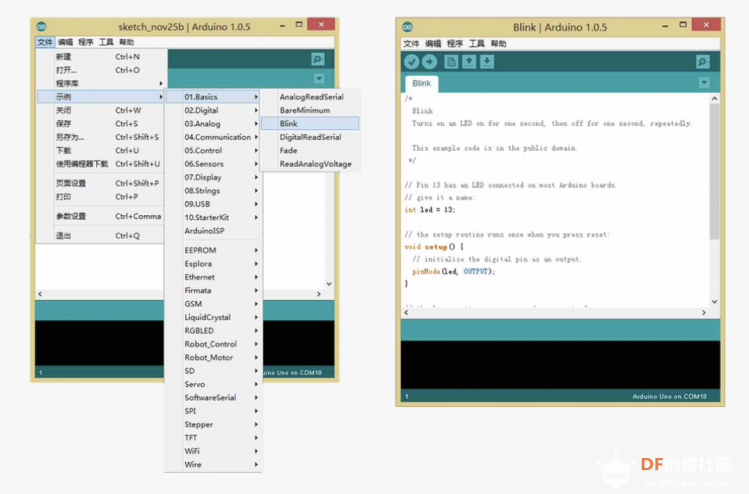Choose 关闭 Ctrl+W menu entry
Screen dimensions: 749x494
[x=101, y=110]
